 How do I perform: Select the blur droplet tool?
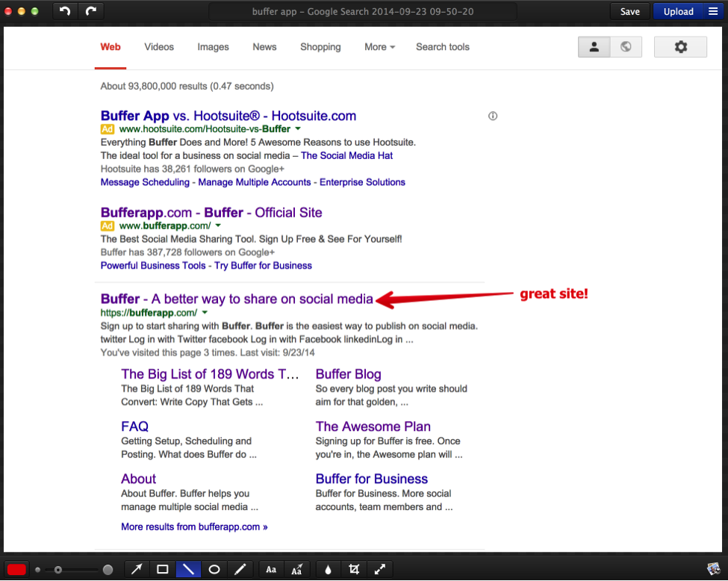328,569
